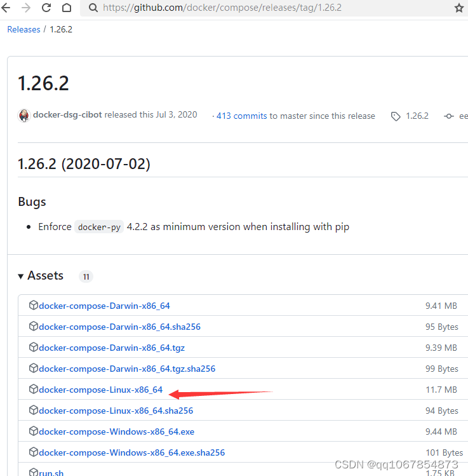
Task: Download the run.sh script
Action: tap(51, 473)
